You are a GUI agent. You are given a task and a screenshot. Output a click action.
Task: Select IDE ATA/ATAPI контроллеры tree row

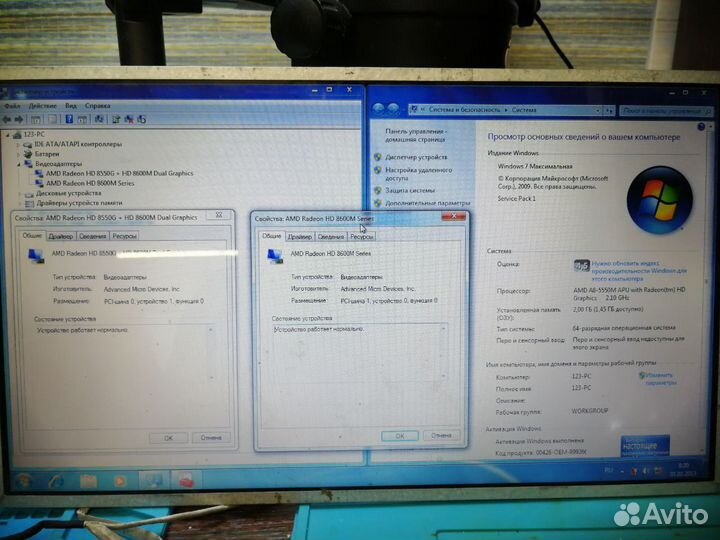pyautogui.click(x=73, y=144)
